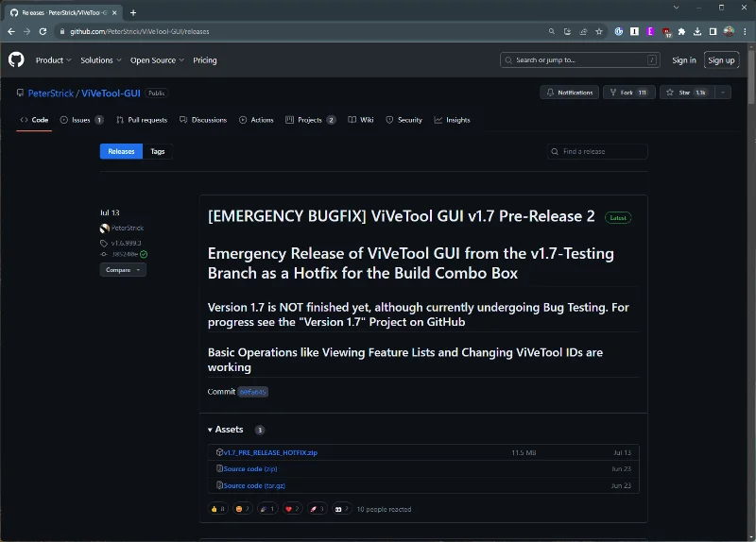The height and width of the screenshot is (542, 756).
Task: Open the Projects tab
Action: pos(311,120)
